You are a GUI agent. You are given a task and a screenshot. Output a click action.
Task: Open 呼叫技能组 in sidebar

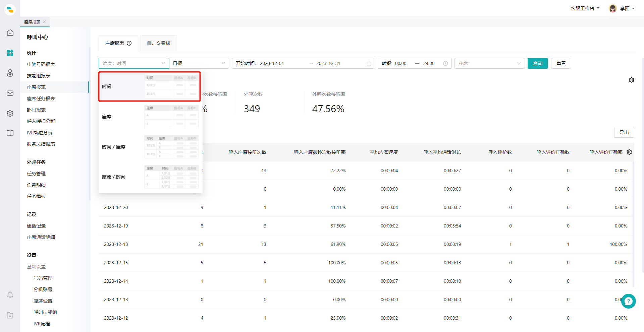(x=45, y=312)
